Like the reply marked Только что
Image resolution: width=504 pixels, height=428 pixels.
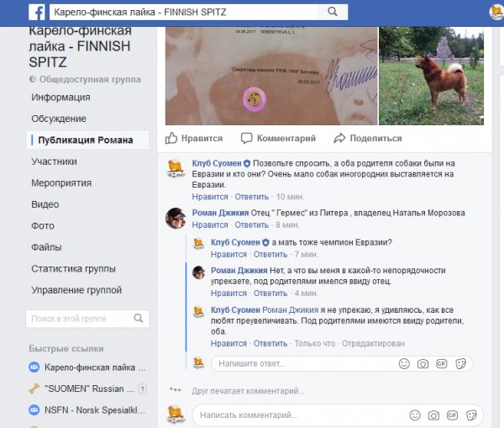pos(228,344)
